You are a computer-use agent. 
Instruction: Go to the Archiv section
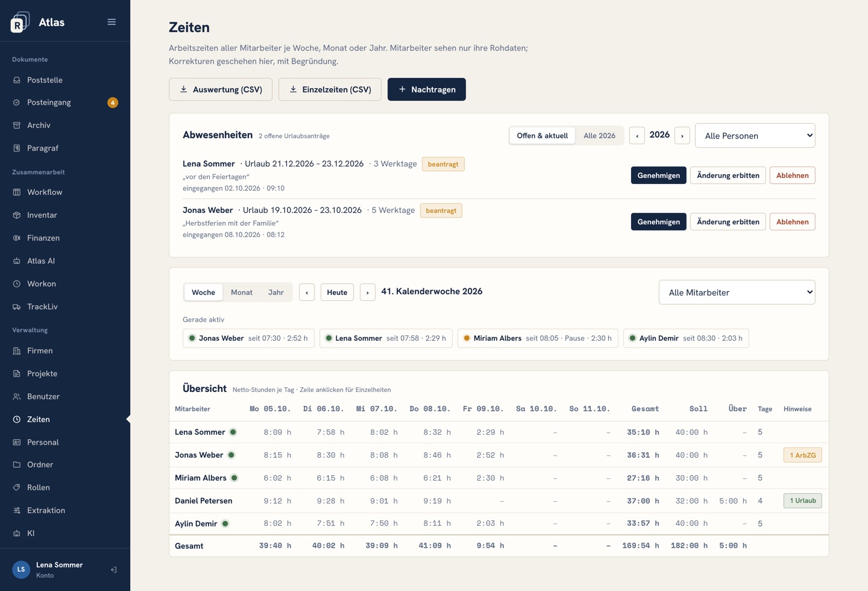click(65, 125)
